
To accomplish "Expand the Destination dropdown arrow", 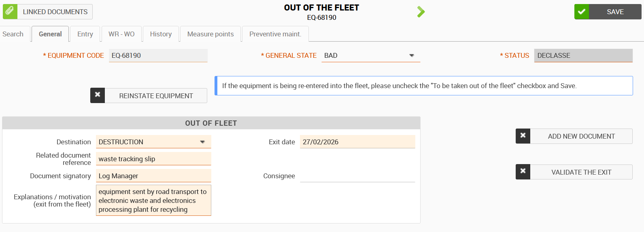I will click(x=202, y=142).
